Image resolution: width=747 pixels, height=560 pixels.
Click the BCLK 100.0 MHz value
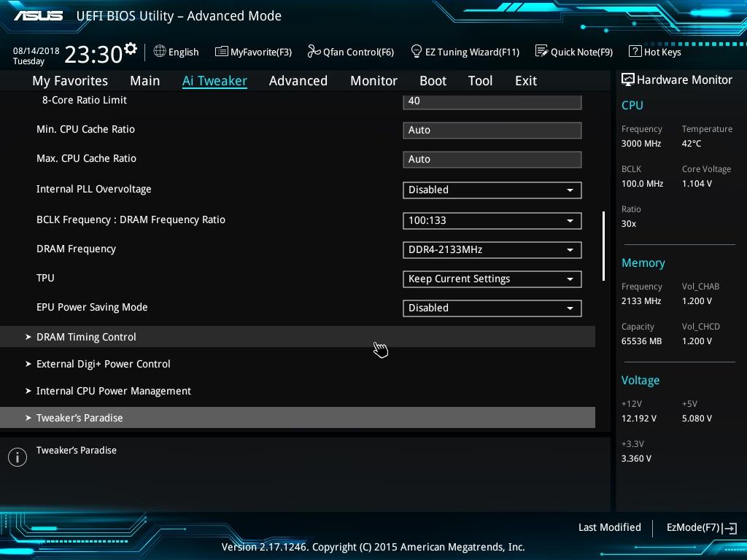click(x=642, y=183)
